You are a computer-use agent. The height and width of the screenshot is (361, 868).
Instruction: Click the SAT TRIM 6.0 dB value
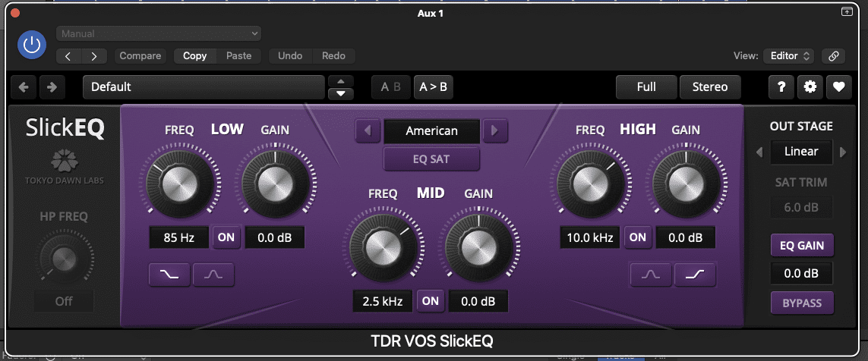tap(801, 209)
